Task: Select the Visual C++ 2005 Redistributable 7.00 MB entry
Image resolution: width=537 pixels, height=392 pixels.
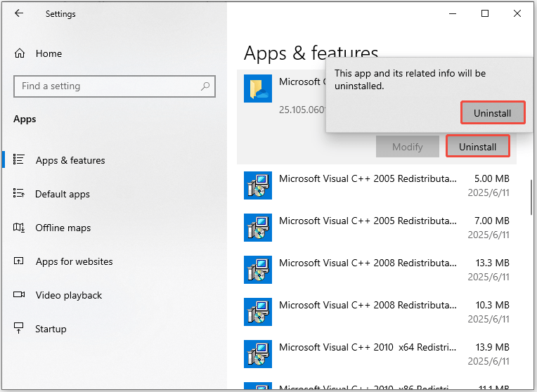Action: pyautogui.click(x=377, y=228)
